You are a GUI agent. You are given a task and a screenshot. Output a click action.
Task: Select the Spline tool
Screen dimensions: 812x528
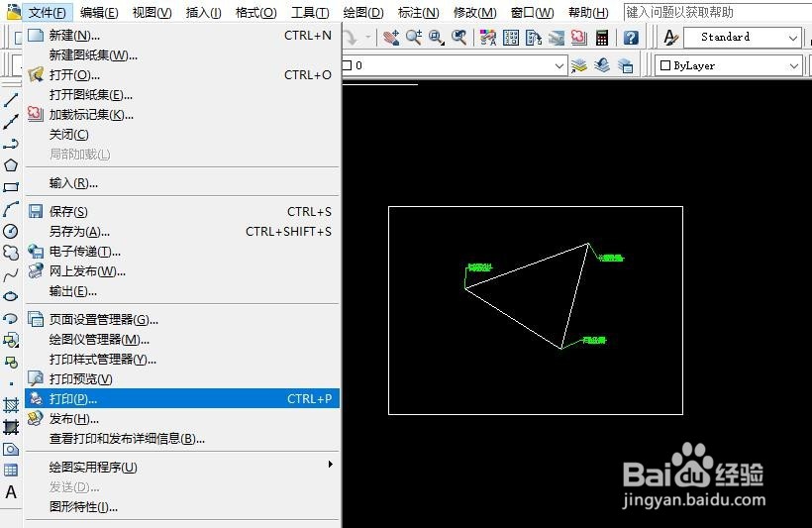point(11,274)
